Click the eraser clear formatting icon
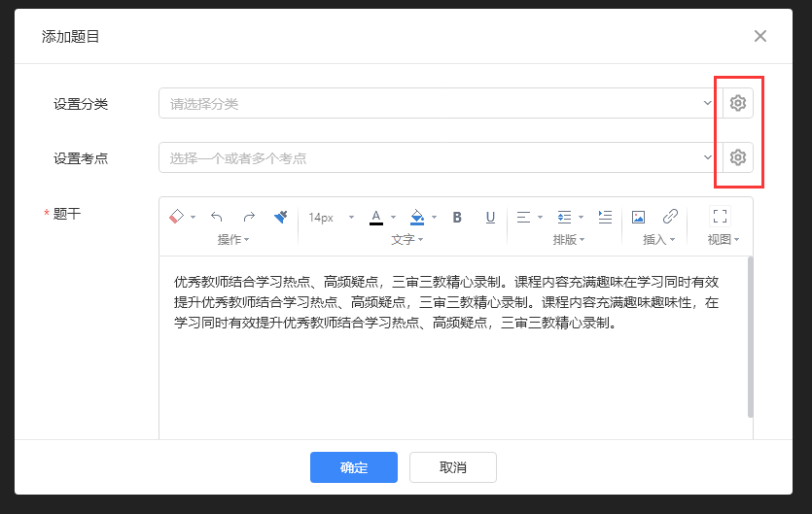Viewport: 812px width, 514px height. pyautogui.click(x=176, y=217)
